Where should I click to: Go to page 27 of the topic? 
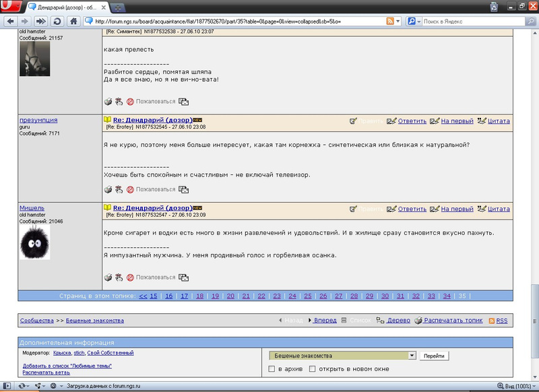[338, 296]
